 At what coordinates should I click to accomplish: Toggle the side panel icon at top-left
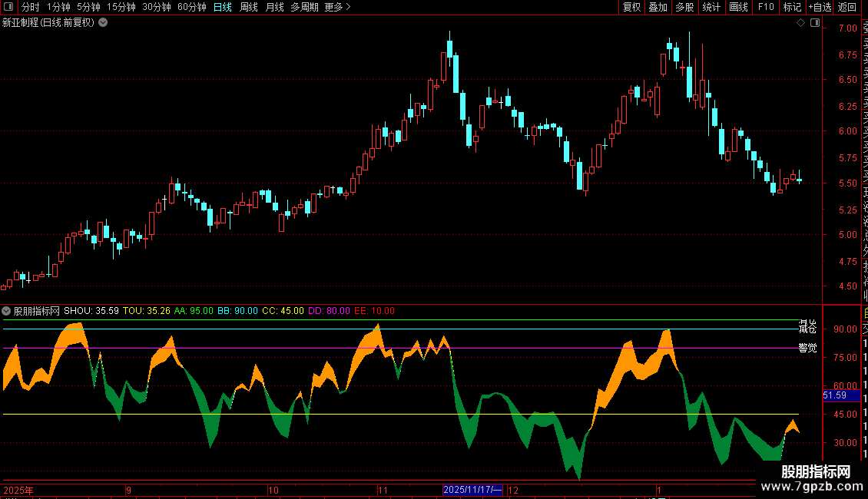tap(8, 7)
